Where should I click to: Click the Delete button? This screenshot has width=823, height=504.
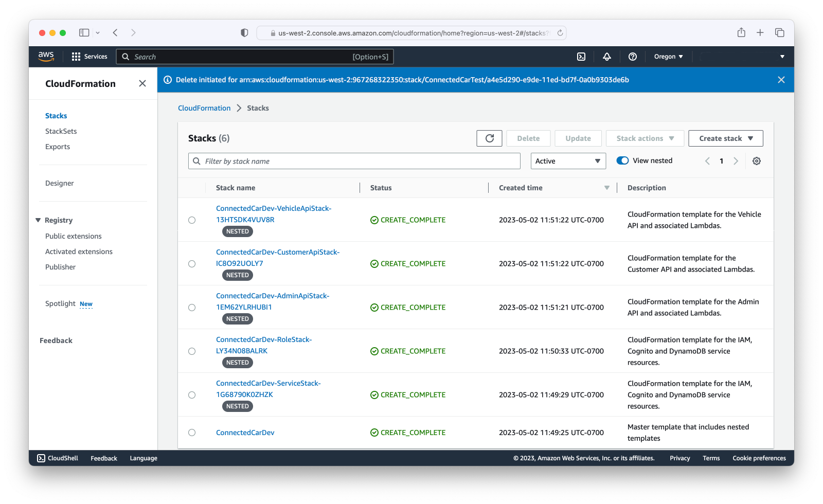point(528,138)
